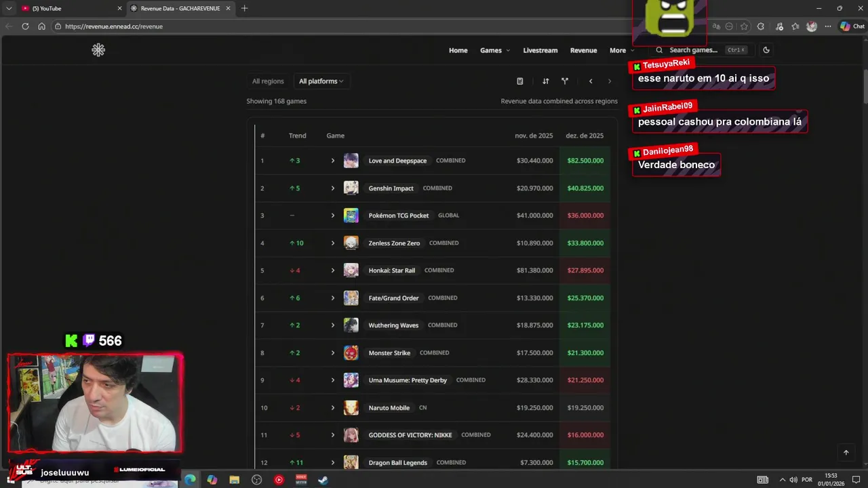Viewport: 868px width, 488px height.
Task: Toggle dark mode moon icon
Action: click(x=766, y=50)
